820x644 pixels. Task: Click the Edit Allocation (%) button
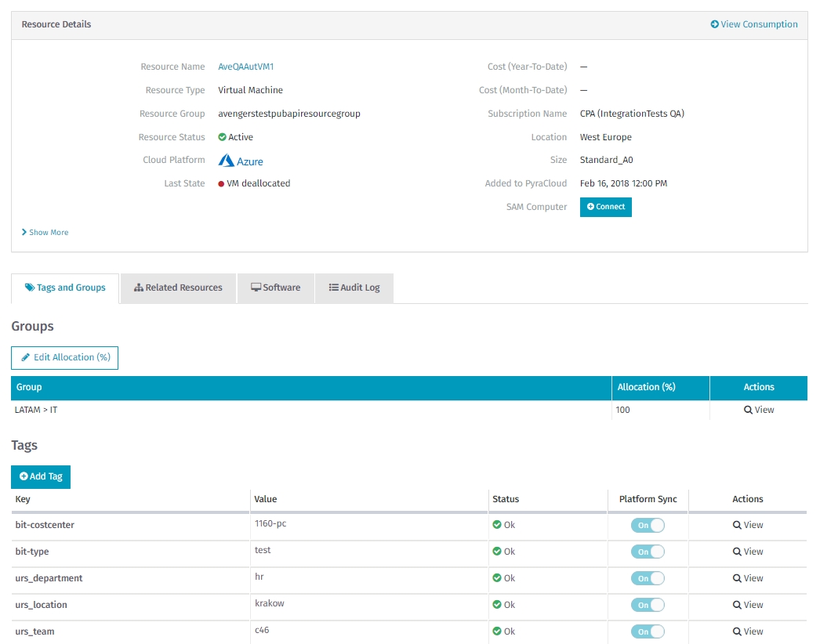click(64, 357)
